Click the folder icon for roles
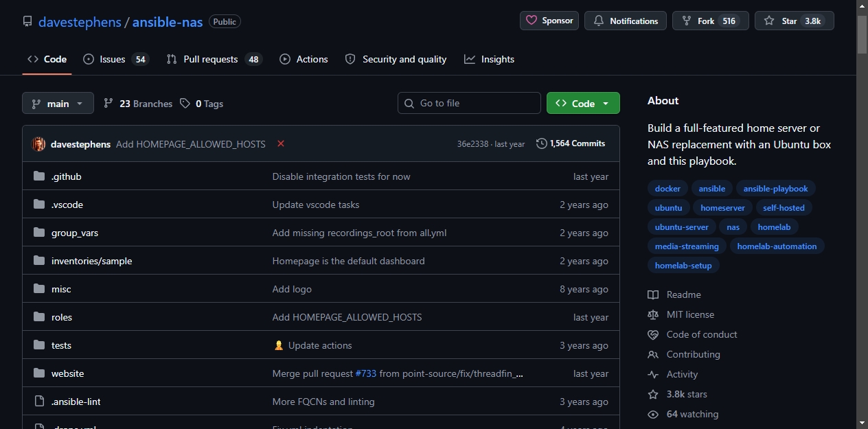 pos(39,317)
